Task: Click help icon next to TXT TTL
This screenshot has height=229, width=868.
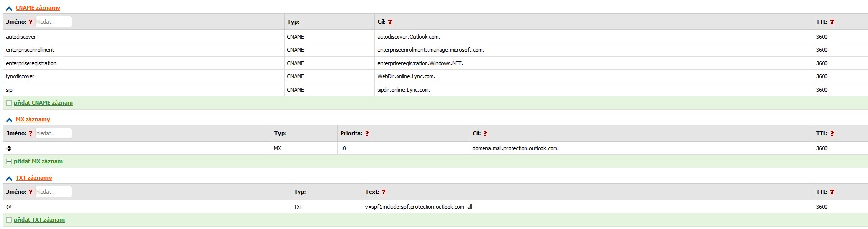Action: pos(832,192)
